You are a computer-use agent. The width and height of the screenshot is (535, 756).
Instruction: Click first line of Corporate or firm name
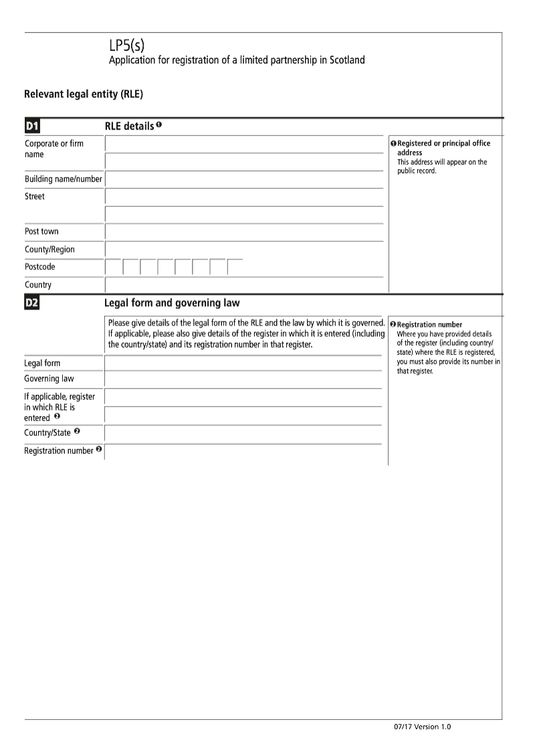pos(244,144)
